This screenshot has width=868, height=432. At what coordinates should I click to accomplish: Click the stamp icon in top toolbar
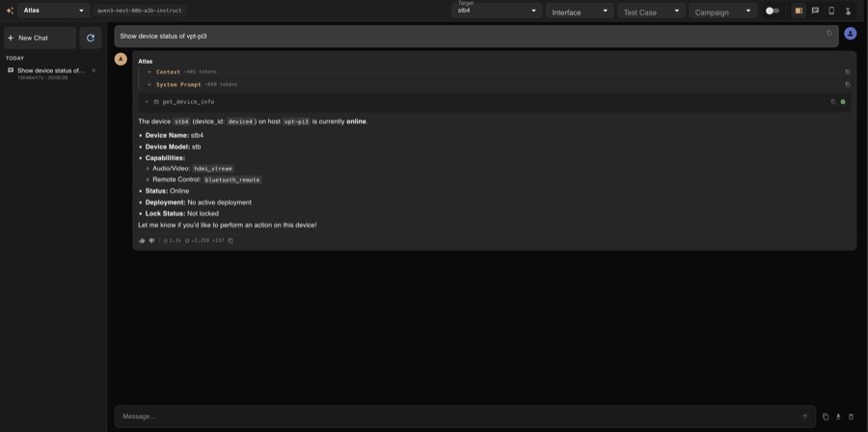coord(848,11)
